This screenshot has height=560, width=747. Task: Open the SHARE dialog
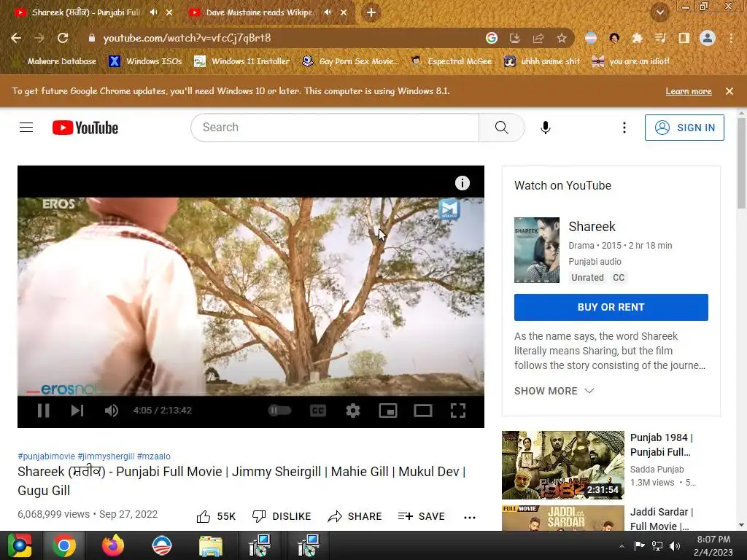pos(355,517)
